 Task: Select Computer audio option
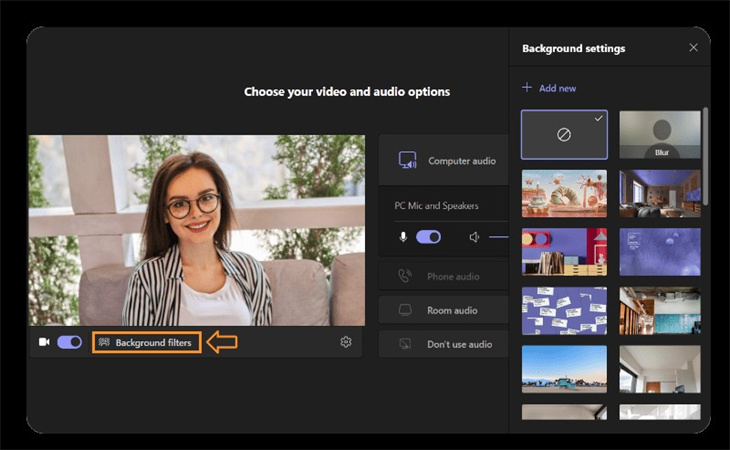pyautogui.click(x=444, y=160)
